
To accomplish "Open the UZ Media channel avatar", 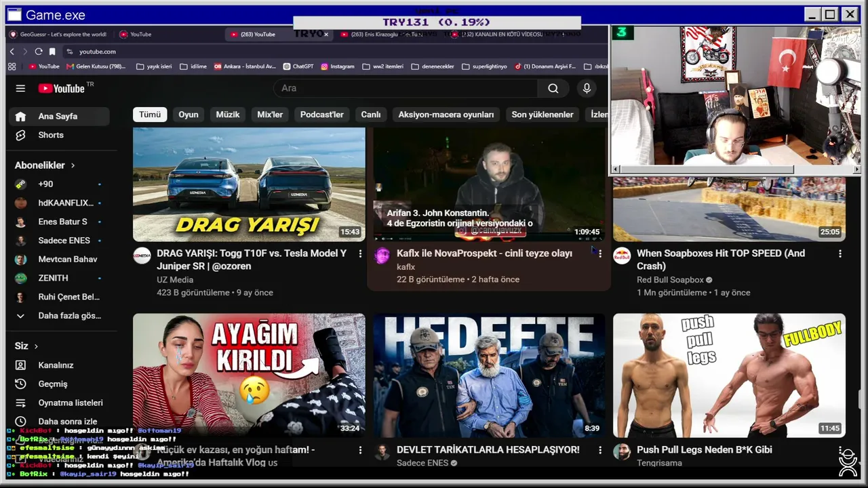I will pos(142,256).
